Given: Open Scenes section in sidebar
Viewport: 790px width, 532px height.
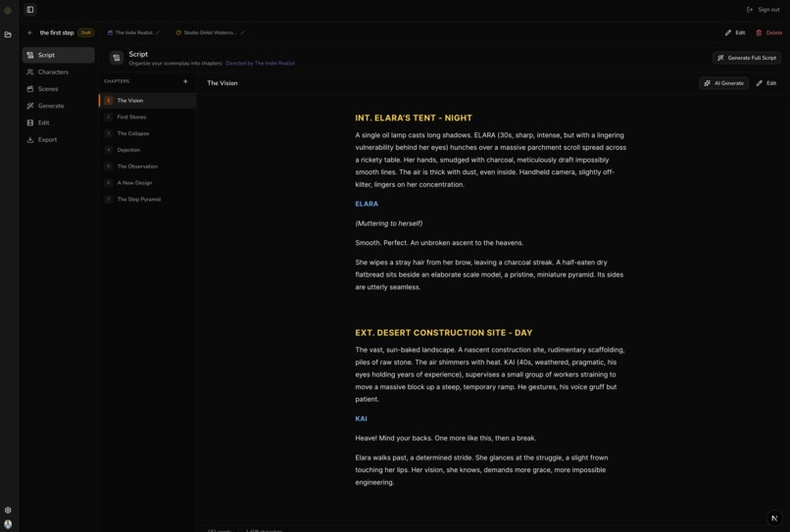Looking at the screenshot, I should point(59,88).
